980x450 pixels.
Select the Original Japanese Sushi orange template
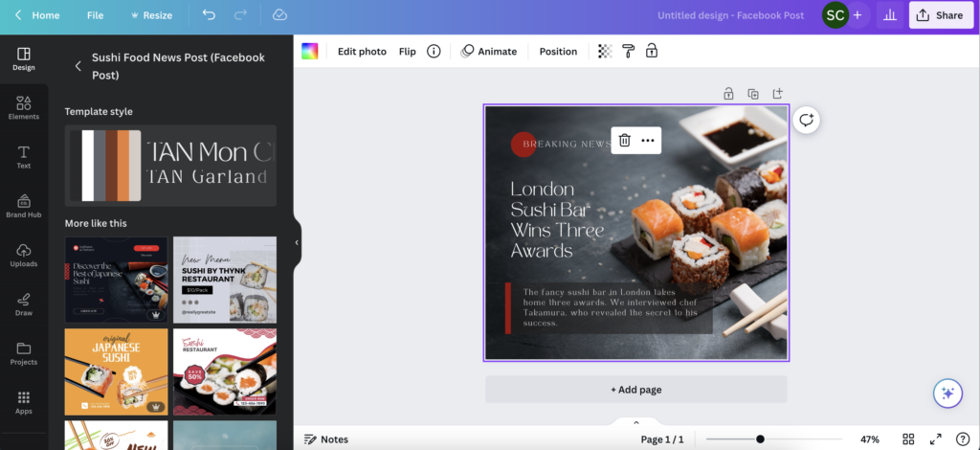(116, 371)
